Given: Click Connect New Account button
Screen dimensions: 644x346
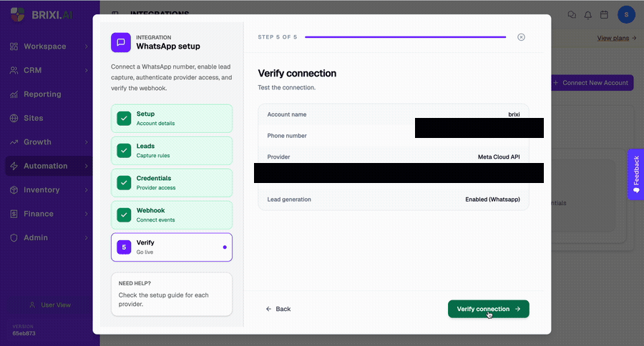Looking at the screenshot, I should 592,83.
